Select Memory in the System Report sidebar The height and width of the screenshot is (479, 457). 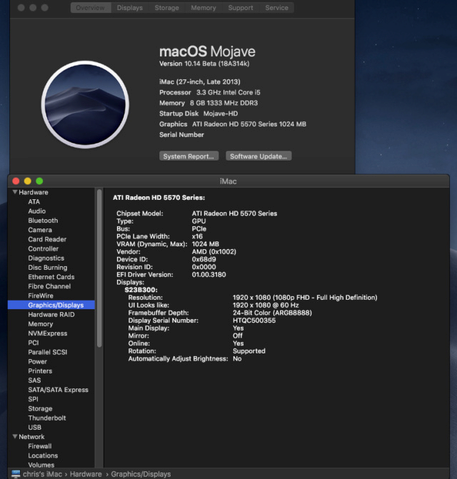[x=41, y=324]
